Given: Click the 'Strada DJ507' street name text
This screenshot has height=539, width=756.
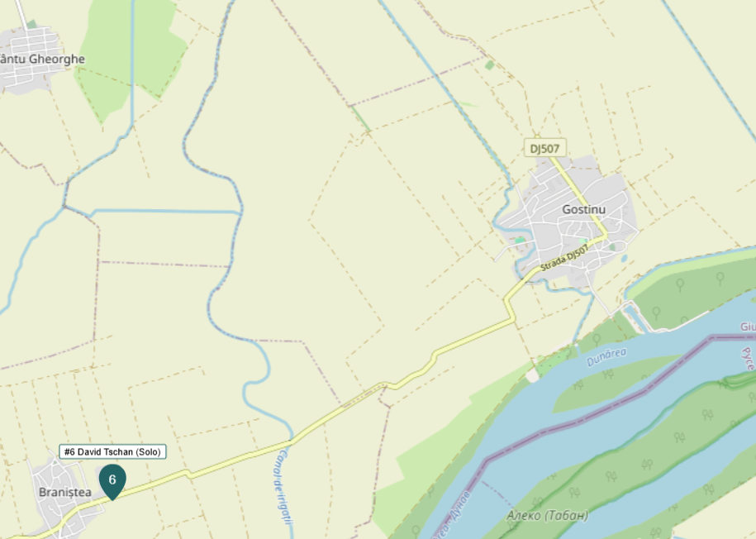Looking at the screenshot, I should tap(564, 258).
